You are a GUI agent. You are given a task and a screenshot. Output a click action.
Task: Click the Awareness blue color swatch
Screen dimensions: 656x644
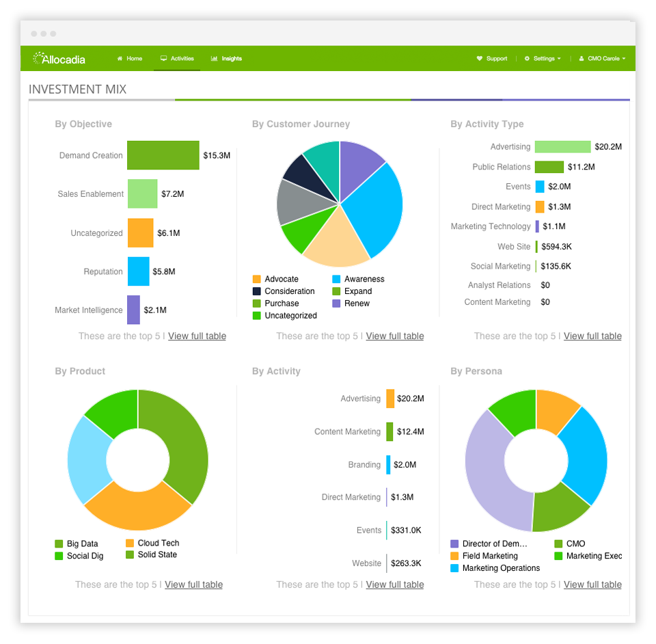coord(338,279)
